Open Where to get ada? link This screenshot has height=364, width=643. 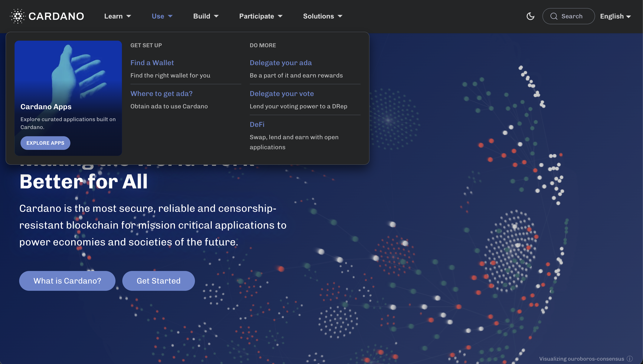[x=161, y=93]
